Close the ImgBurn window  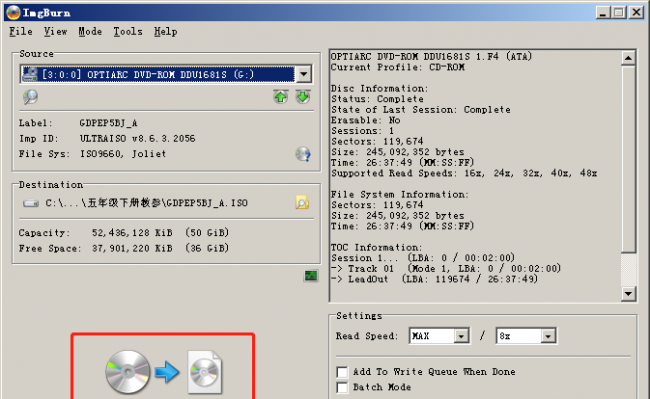point(636,12)
